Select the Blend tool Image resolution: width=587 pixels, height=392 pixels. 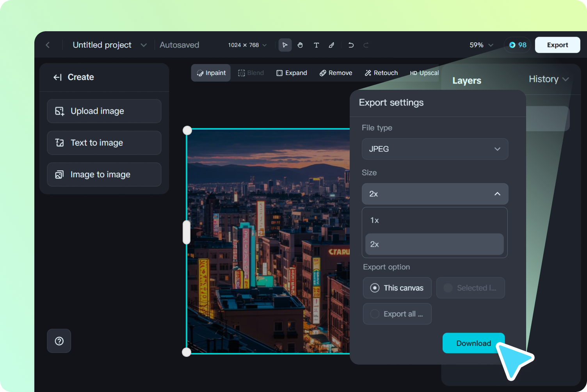point(251,73)
